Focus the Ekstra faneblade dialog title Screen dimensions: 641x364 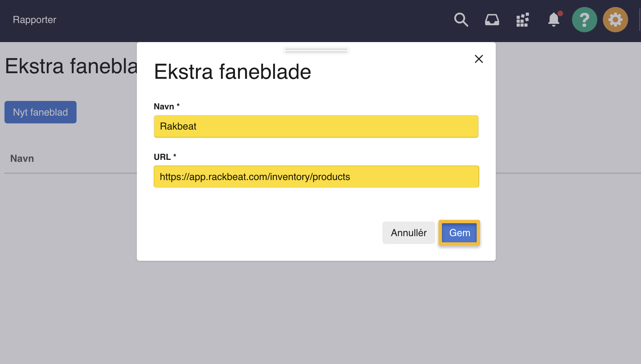pos(232,72)
